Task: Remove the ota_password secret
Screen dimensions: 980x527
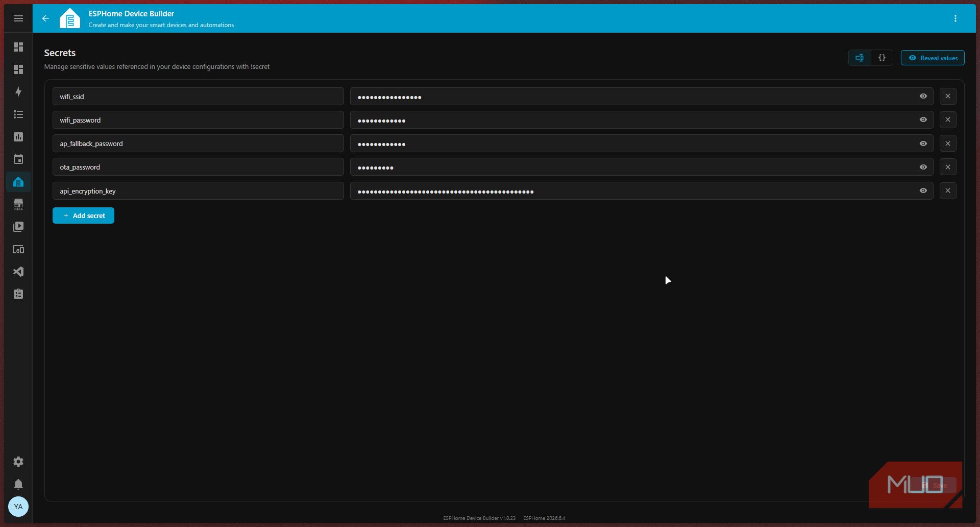Action: click(948, 167)
